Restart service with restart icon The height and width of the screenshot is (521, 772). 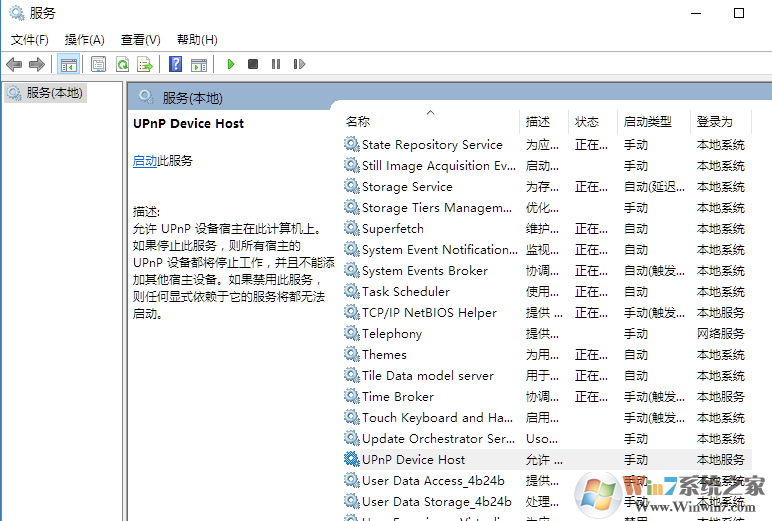pyautogui.click(x=299, y=64)
